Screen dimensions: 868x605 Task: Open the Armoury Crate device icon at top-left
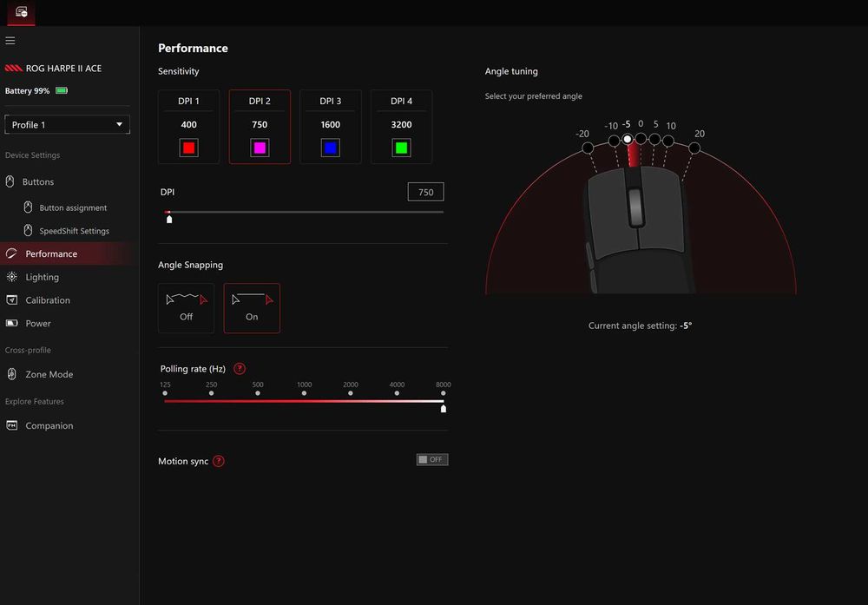[21, 12]
